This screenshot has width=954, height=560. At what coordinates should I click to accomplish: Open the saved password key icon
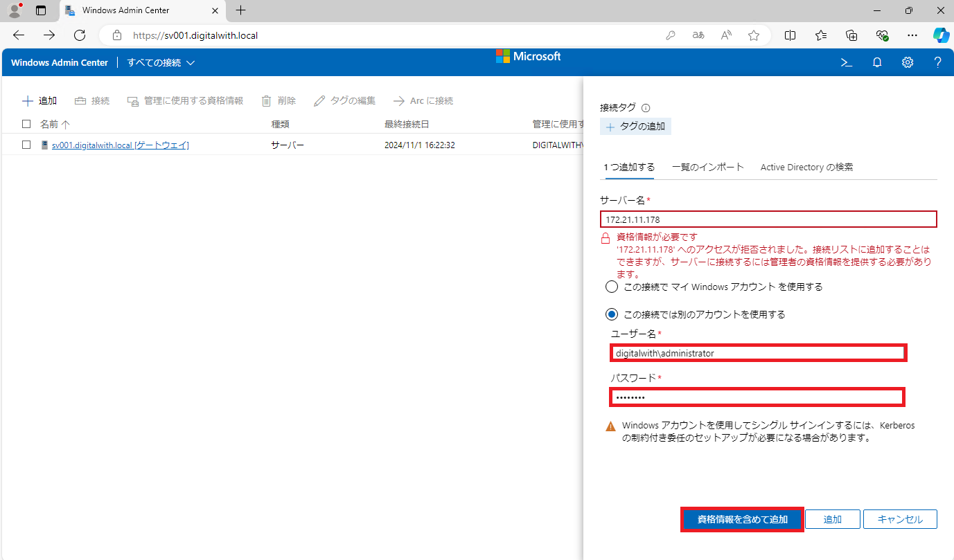tap(671, 35)
